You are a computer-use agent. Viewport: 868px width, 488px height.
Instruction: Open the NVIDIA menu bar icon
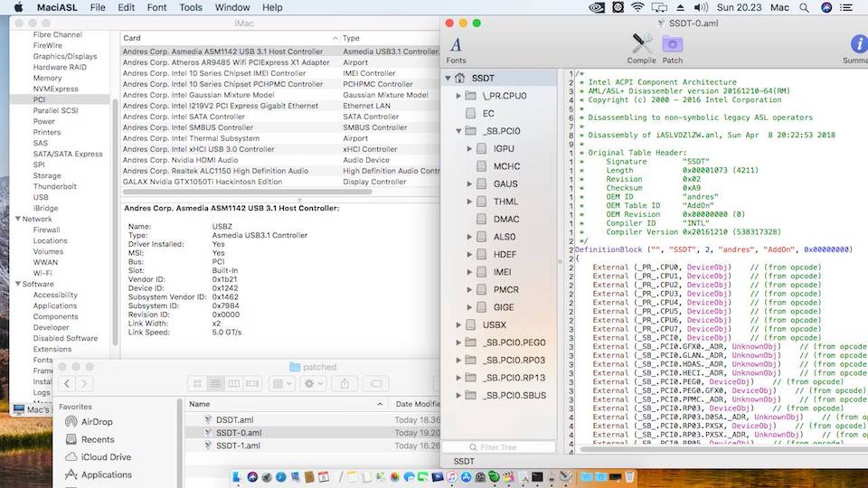click(x=596, y=8)
